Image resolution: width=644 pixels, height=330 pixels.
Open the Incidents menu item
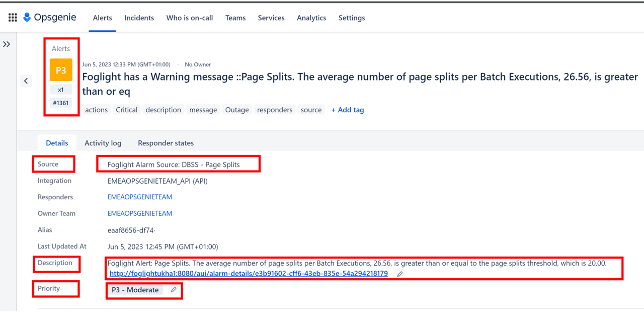click(139, 18)
